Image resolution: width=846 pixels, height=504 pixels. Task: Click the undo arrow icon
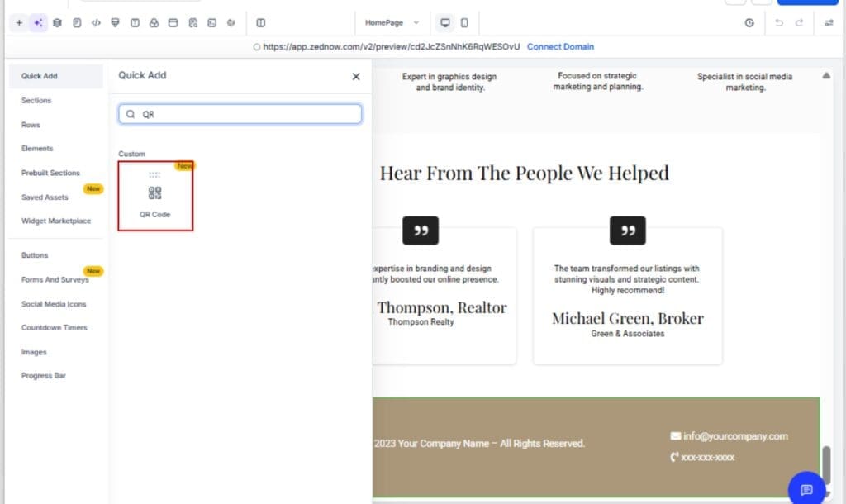pos(778,23)
